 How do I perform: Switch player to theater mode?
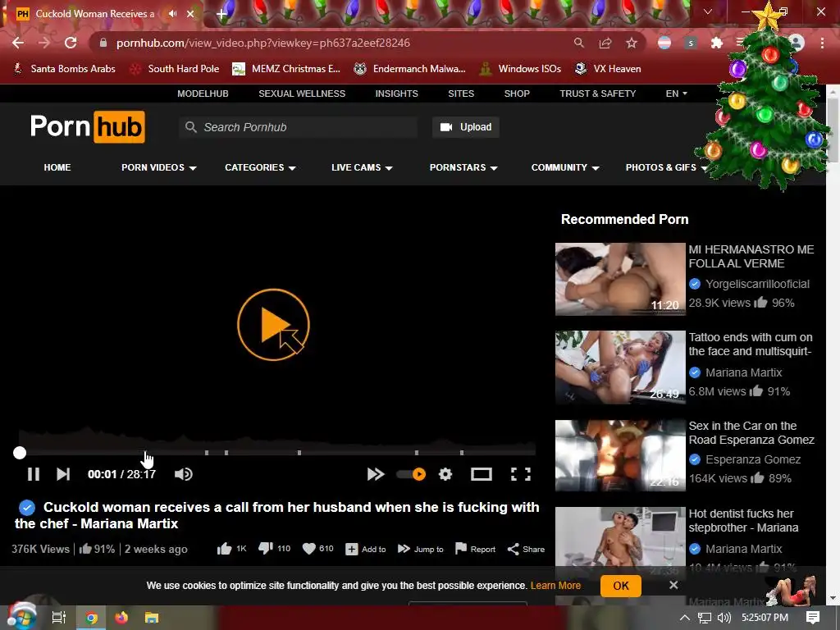click(481, 474)
